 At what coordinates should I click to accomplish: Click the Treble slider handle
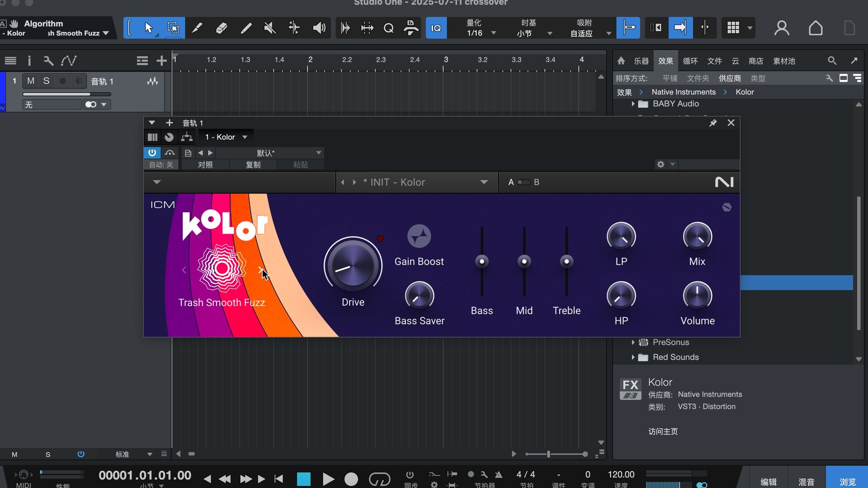pyautogui.click(x=566, y=261)
